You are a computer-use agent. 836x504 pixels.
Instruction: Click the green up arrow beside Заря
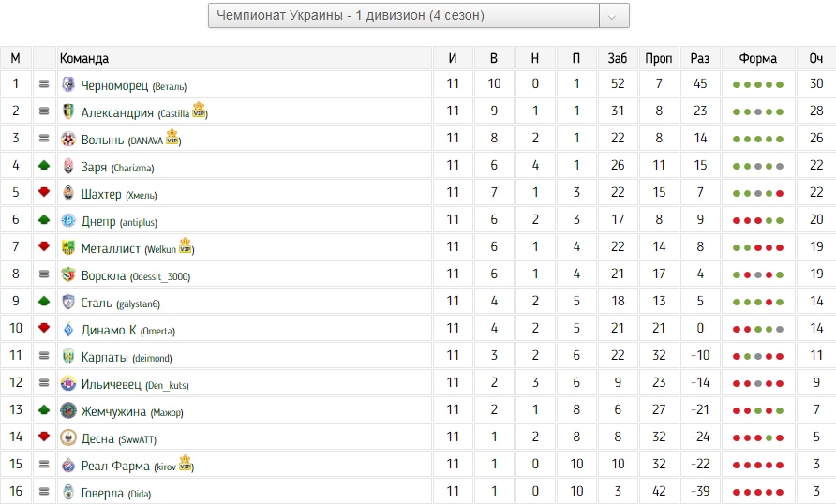[44, 166]
